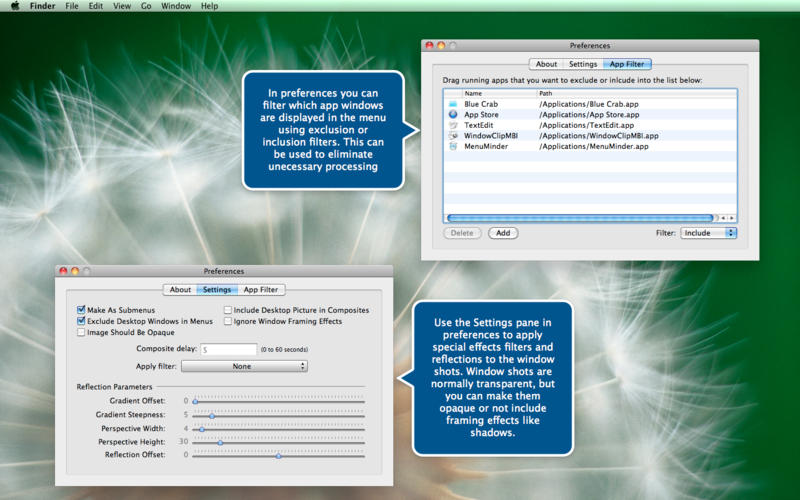
Task: Switch to About tab in App Filter window
Action: pos(546,64)
